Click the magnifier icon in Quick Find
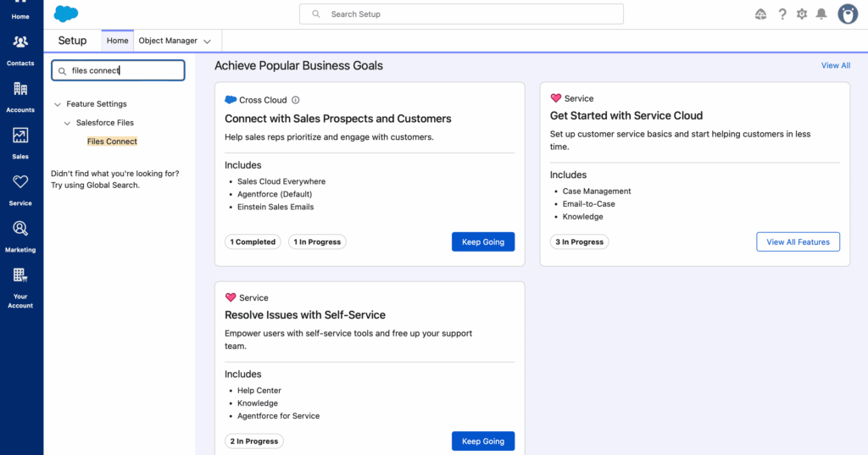This screenshot has height=455, width=868. [x=62, y=71]
